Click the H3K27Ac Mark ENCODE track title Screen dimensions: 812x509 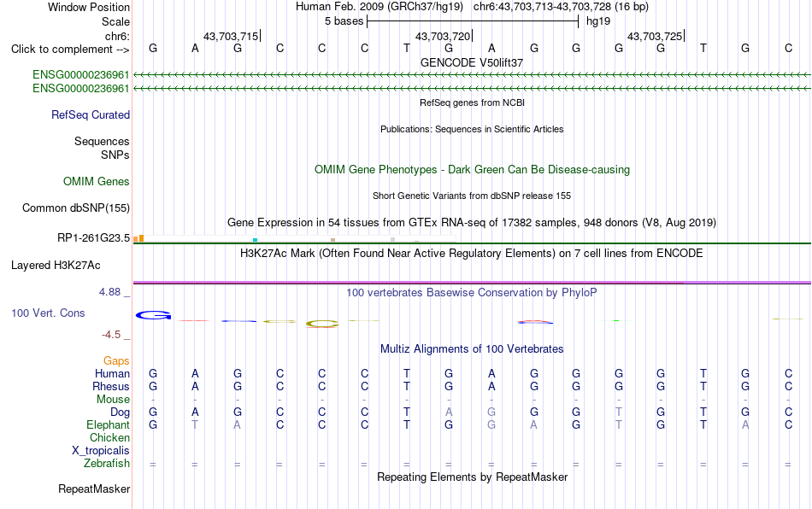[472, 254]
